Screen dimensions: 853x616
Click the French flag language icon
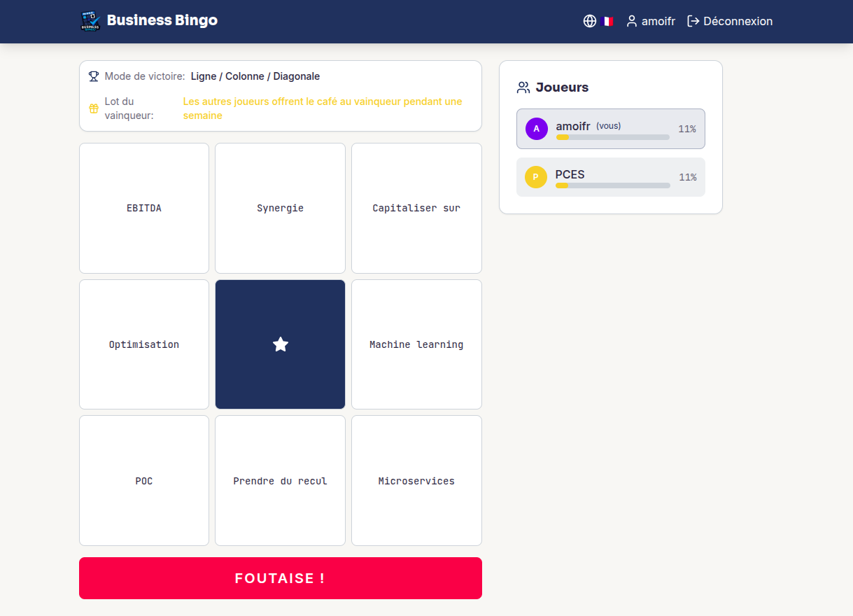(606, 21)
